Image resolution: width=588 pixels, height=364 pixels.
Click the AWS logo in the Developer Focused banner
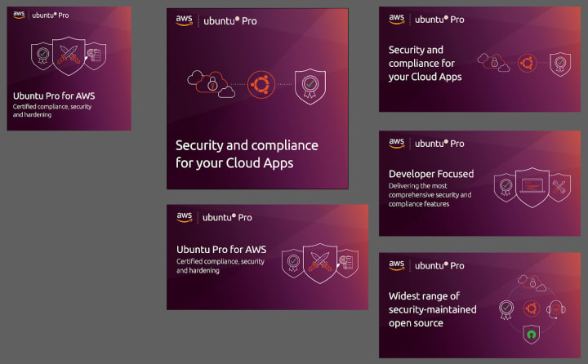click(x=397, y=143)
